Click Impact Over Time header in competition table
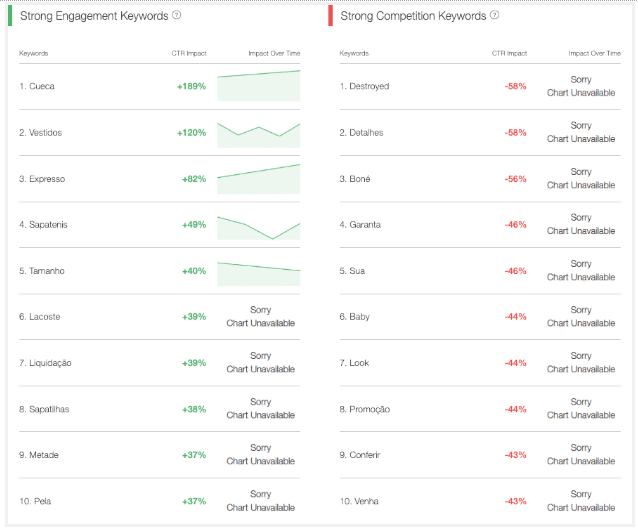The width and height of the screenshot is (638, 529). (x=594, y=53)
